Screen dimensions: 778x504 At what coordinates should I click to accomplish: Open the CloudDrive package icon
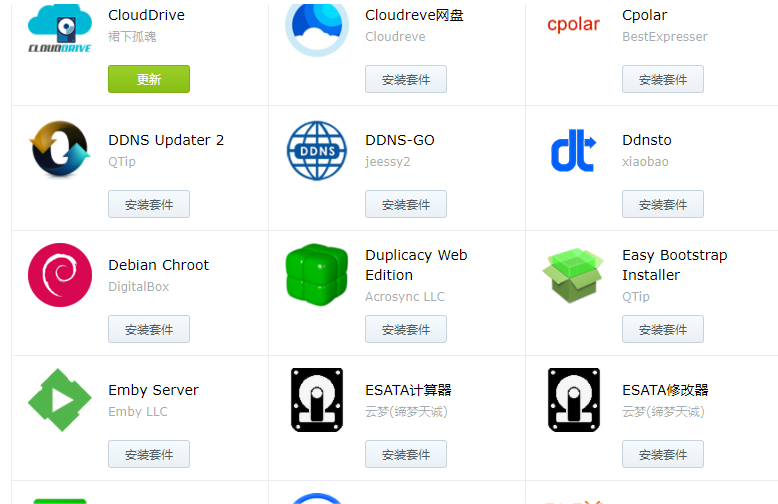coord(60,28)
